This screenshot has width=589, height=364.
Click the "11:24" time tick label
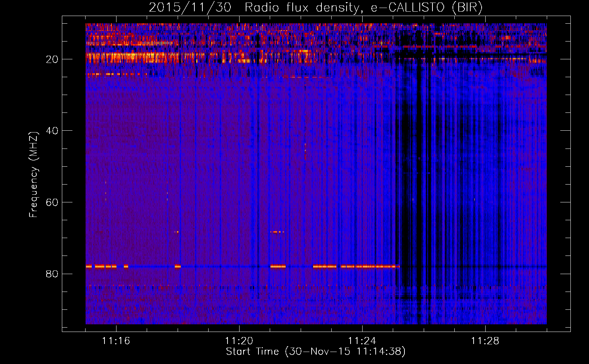(x=362, y=341)
